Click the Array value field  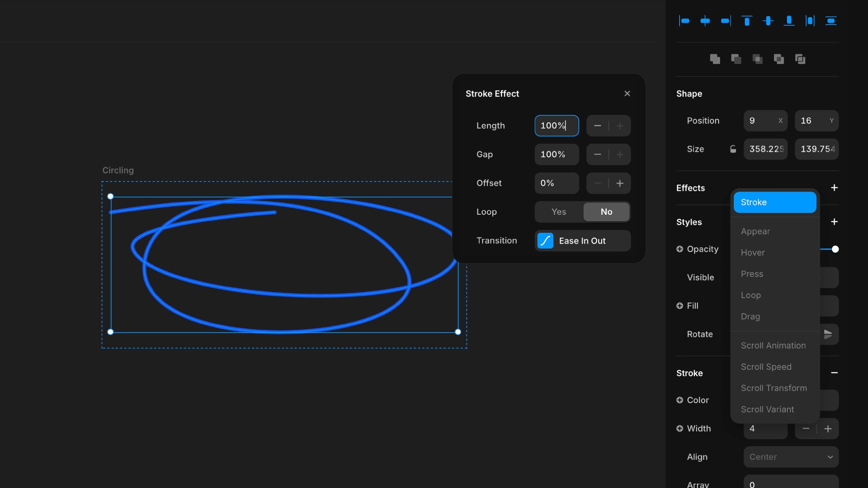pos(791,482)
